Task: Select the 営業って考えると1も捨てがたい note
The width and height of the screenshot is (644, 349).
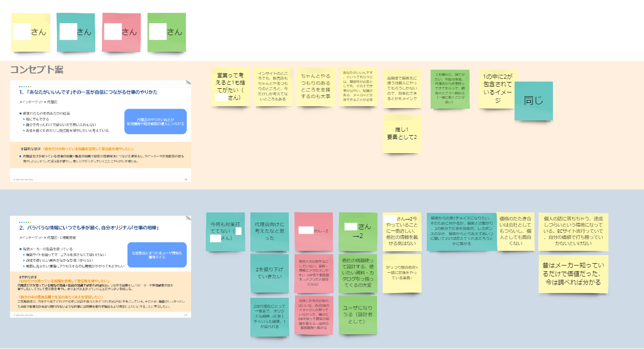Action: tap(230, 86)
